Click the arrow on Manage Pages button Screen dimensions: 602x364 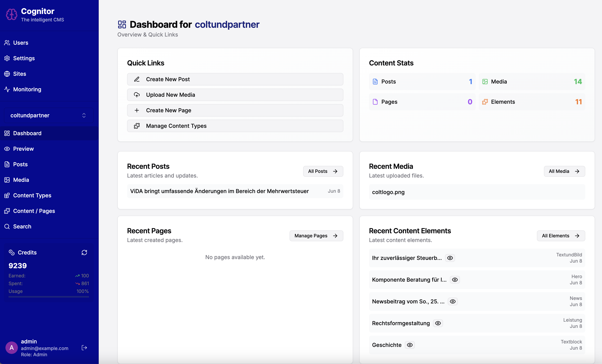(x=335, y=235)
